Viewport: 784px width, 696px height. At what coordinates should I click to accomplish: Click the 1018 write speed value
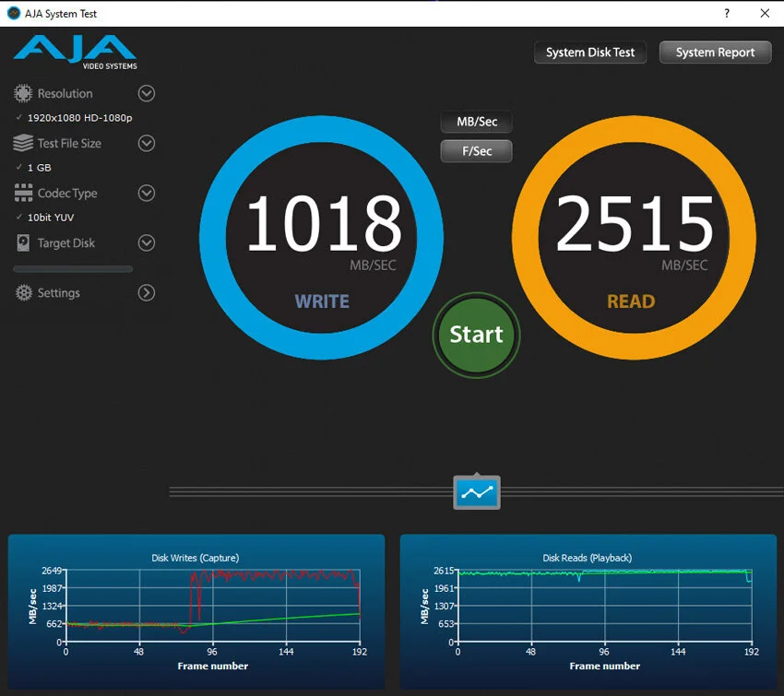(x=324, y=223)
